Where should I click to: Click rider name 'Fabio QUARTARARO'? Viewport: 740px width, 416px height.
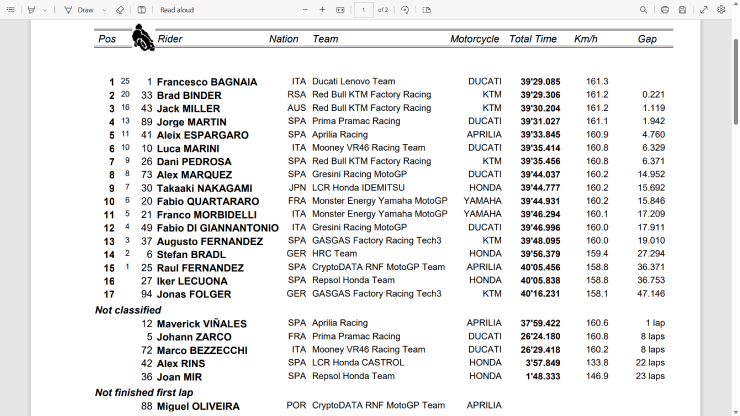(x=208, y=201)
